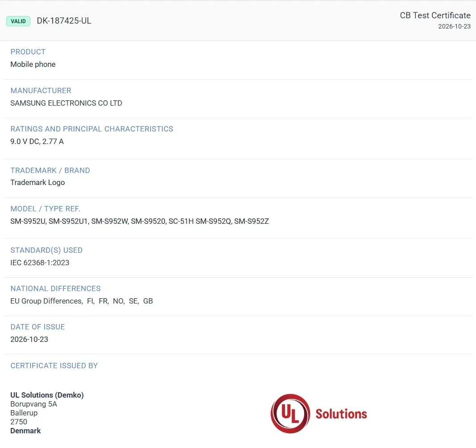Click the CERTIFICATE ISSUED BY label
The image size is (476, 448).
(54, 366)
